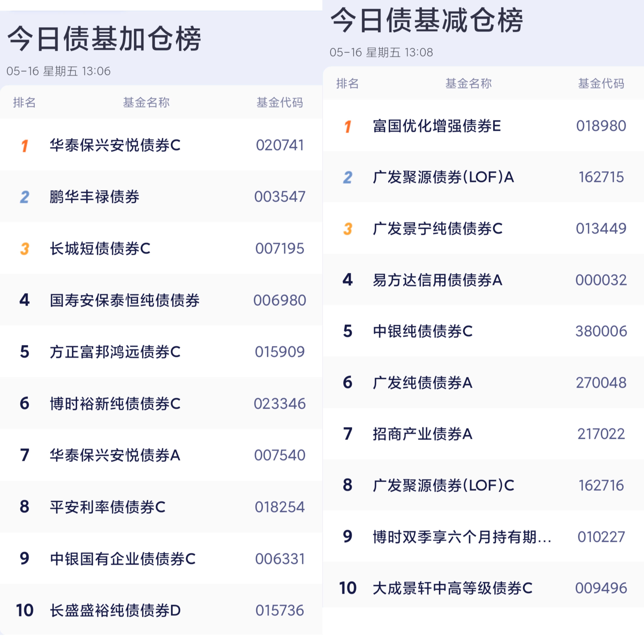The width and height of the screenshot is (644, 644).
Task: Click the blue rank 2 badge beside 广发聚源债券(LOF)A
Action: (x=348, y=177)
